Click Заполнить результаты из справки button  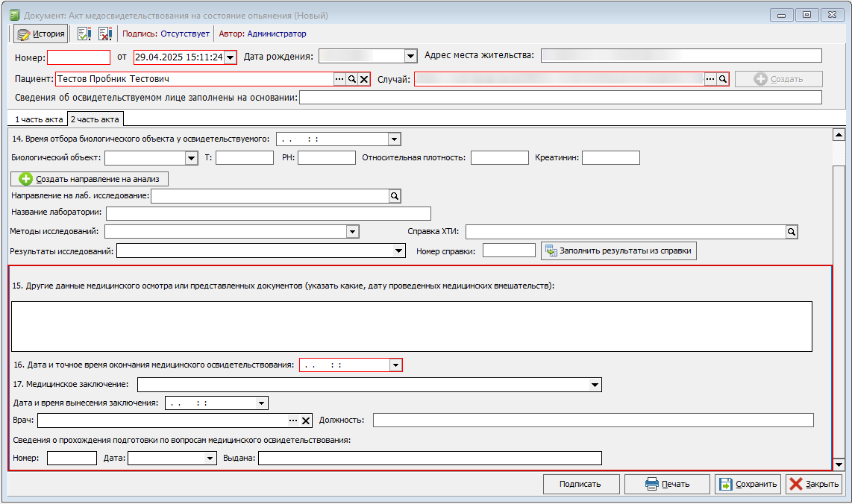point(619,251)
